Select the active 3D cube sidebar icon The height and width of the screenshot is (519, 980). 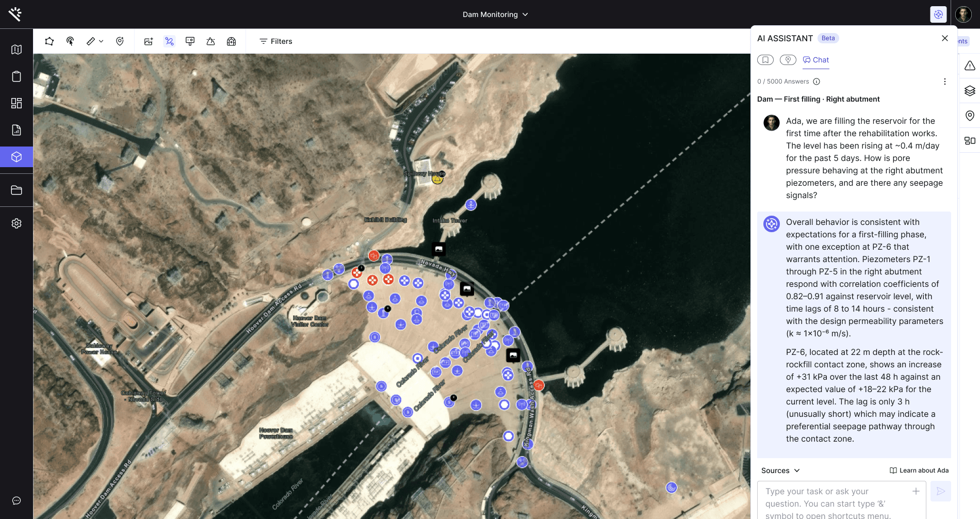click(17, 157)
